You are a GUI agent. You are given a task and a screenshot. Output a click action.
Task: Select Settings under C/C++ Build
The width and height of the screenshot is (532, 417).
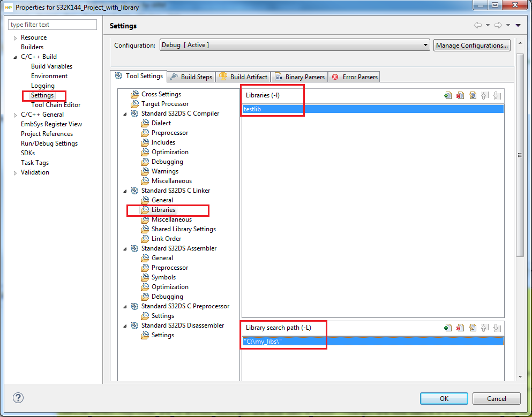(x=42, y=95)
